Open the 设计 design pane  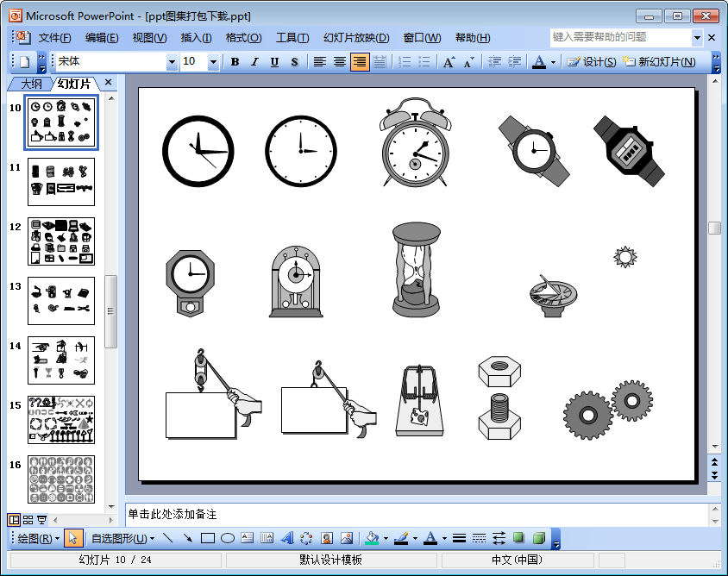coord(592,62)
